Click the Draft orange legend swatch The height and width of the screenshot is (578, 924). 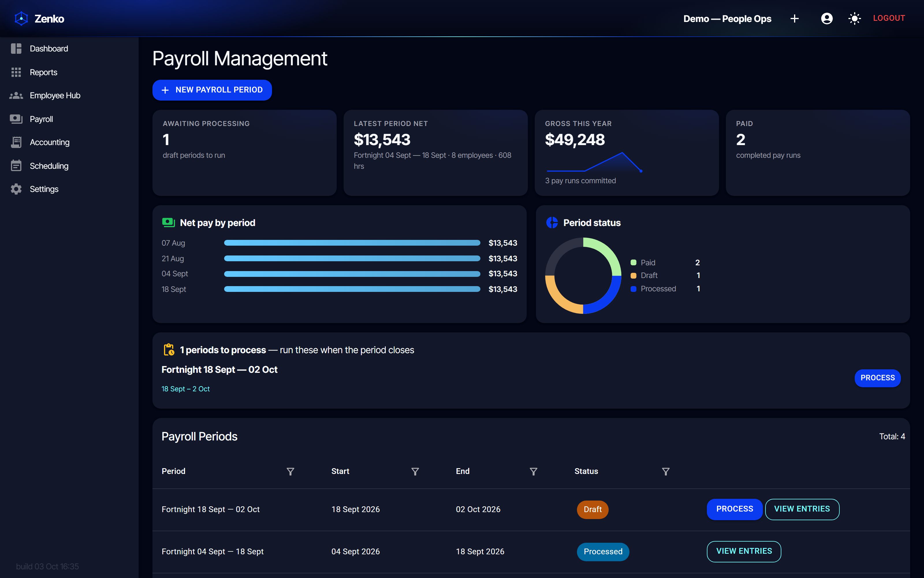tap(634, 276)
